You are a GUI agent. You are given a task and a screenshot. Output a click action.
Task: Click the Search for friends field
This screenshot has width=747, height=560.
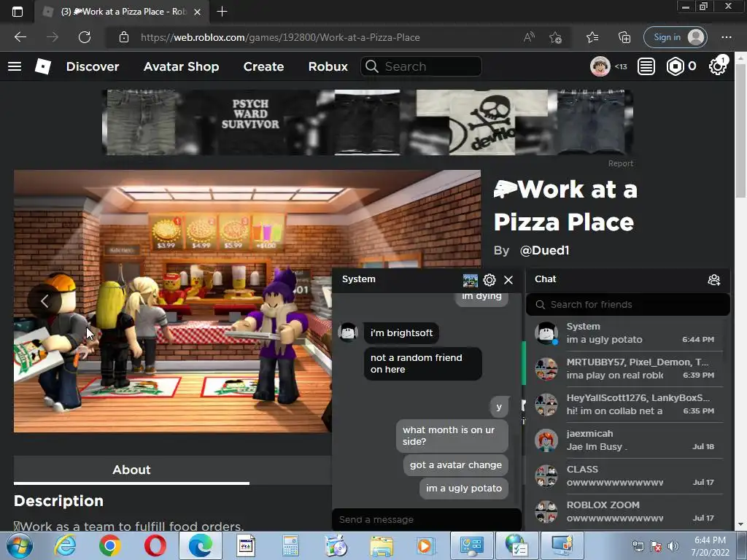tap(628, 304)
